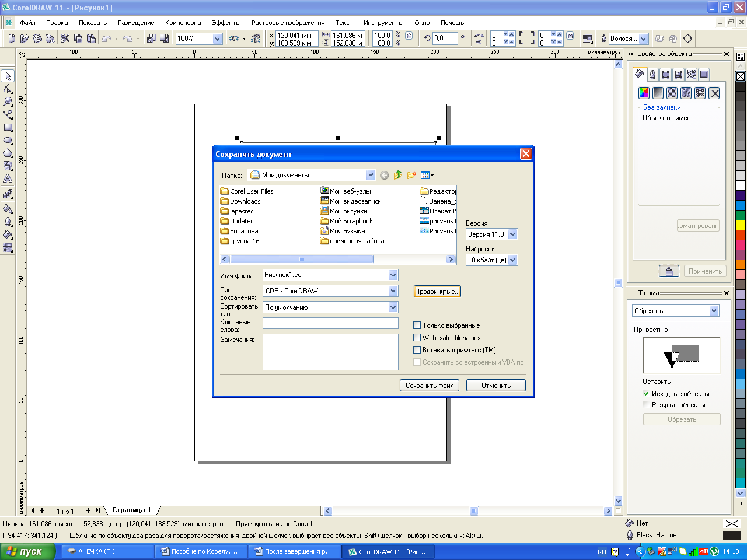Viewport: 747px width, 560px height.
Task: Open the '10 кбайт (цв)' thumbnail dropdown
Action: pyautogui.click(x=512, y=260)
